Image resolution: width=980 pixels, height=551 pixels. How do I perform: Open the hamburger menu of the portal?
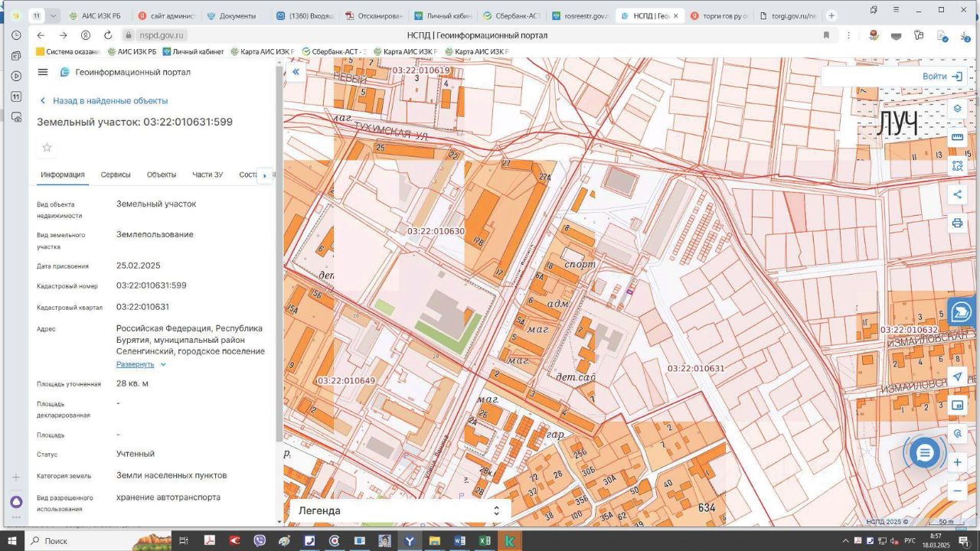pos(43,72)
